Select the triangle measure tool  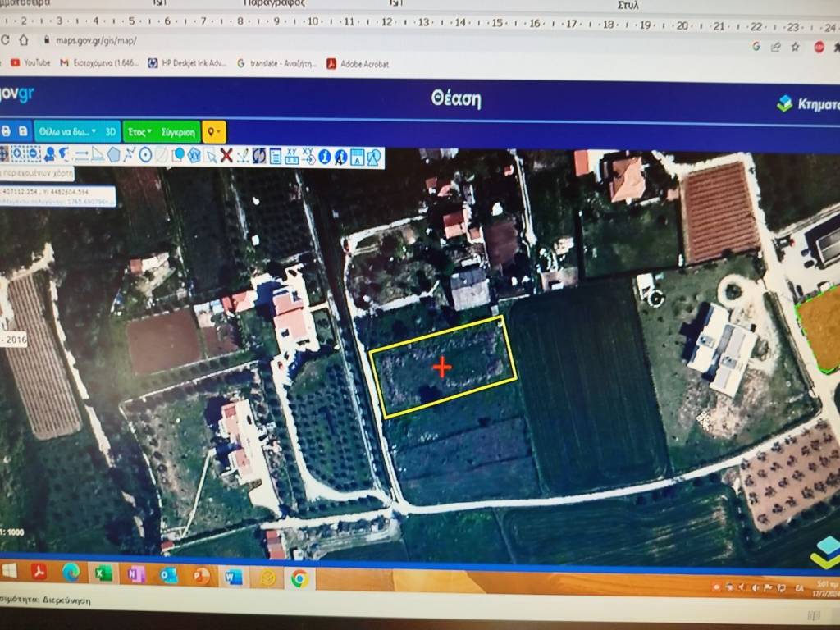click(98, 154)
